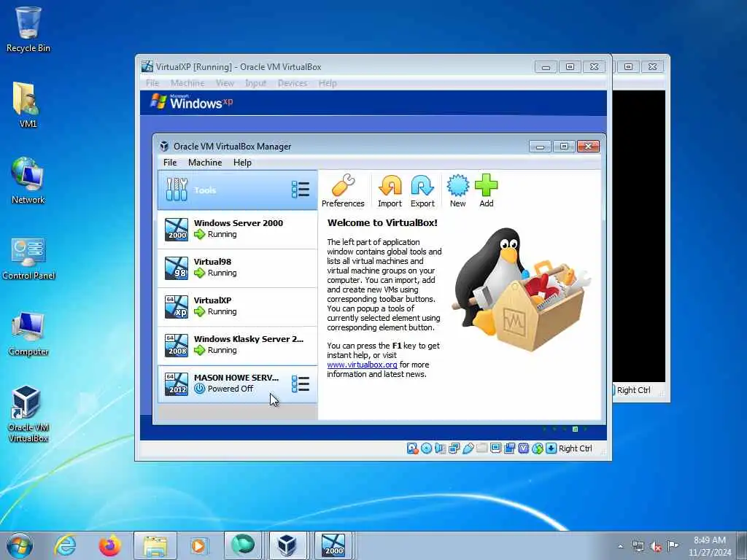
Task: Launch Firefox from the taskbar
Action: tap(109, 545)
